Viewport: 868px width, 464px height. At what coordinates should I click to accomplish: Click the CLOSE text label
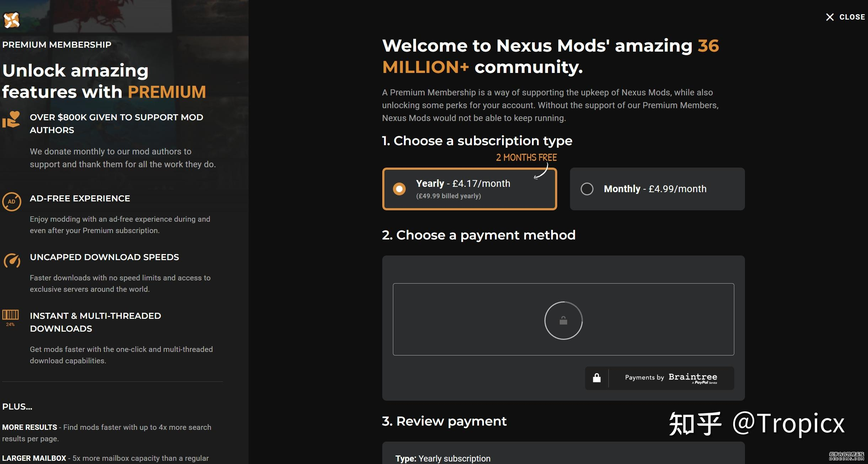click(852, 17)
